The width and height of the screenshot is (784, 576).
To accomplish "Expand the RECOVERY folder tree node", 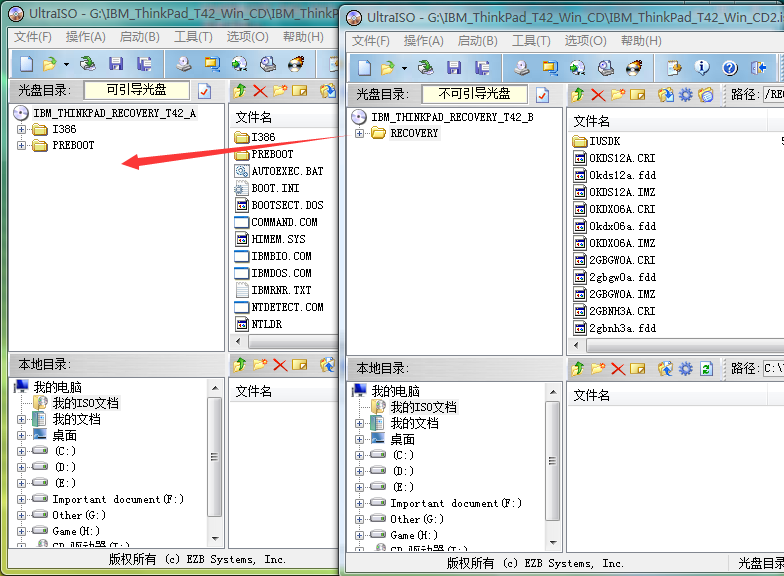I will 360,133.
